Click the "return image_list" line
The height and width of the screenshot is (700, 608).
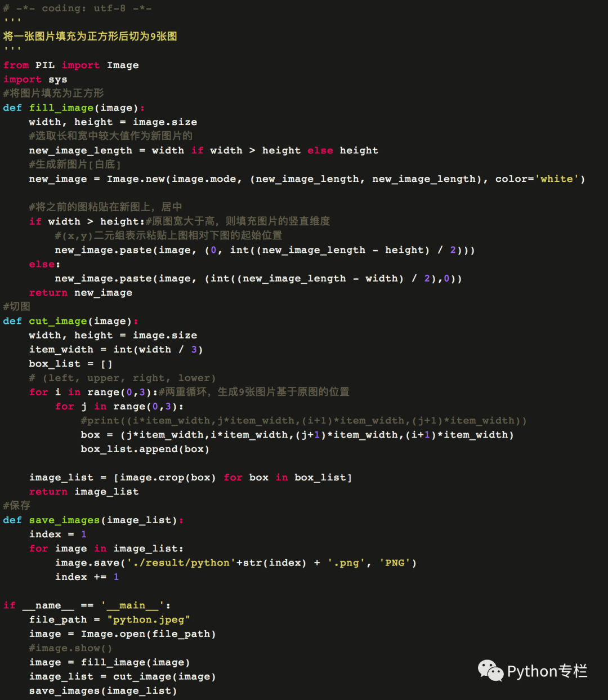coord(84,492)
